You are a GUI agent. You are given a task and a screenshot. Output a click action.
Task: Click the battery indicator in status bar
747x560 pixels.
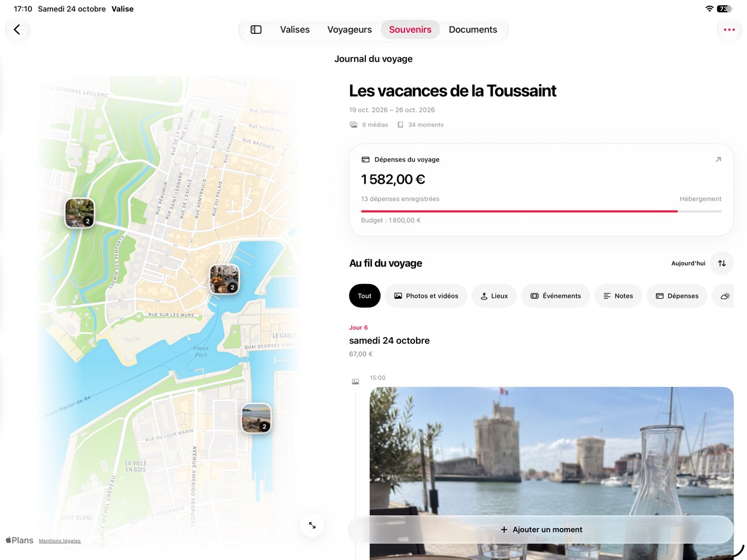click(724, 9)
